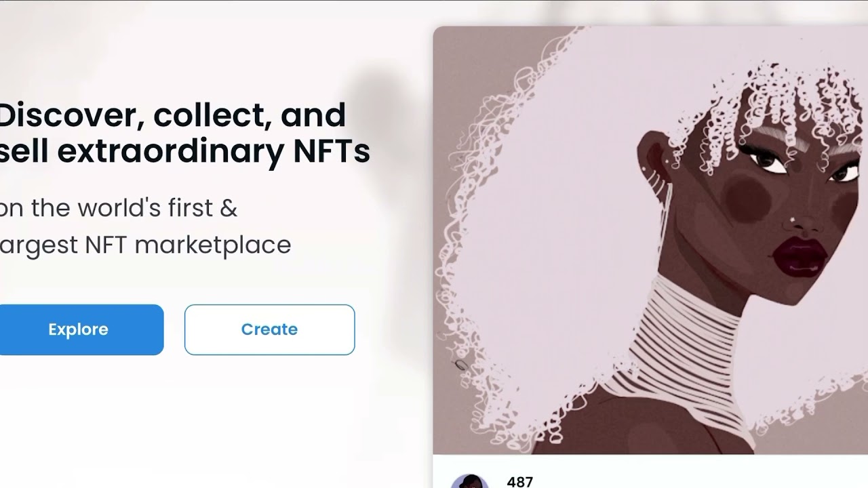Open the featured NFT artwork card
The width and height of the screenshot is (868, 488).
click(650, 241)
